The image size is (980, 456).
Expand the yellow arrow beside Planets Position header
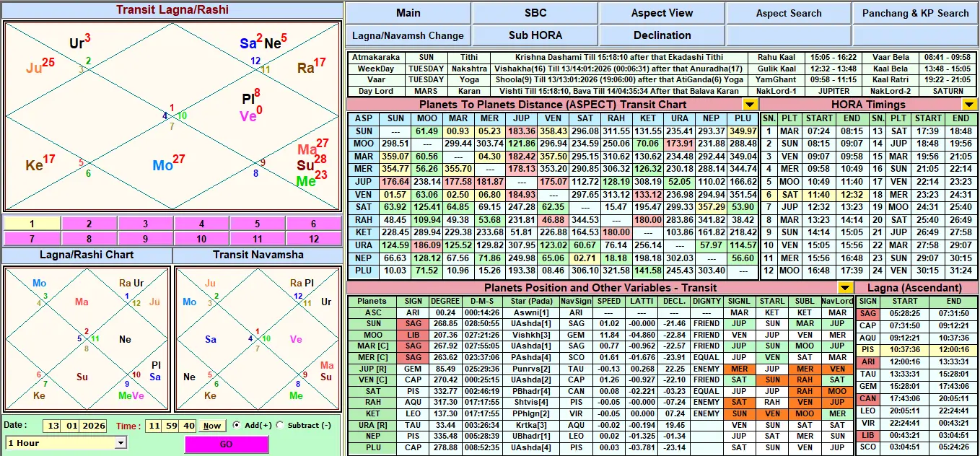click(x=844, y=288)
